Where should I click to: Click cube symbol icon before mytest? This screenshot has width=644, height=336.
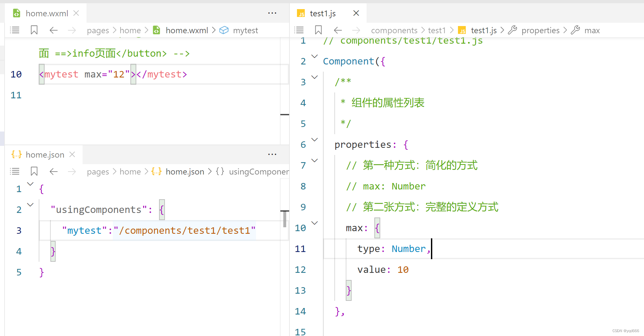click(224, 30)
